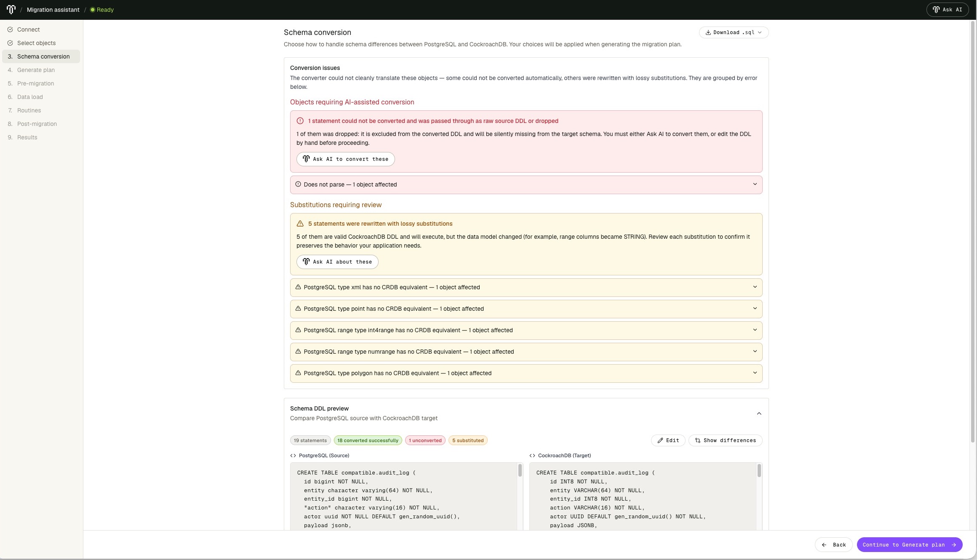Image resolution: width=977 pixels, height=560 pixels.
Task: Click warning icon on int4range row
Action: point(298,330)
